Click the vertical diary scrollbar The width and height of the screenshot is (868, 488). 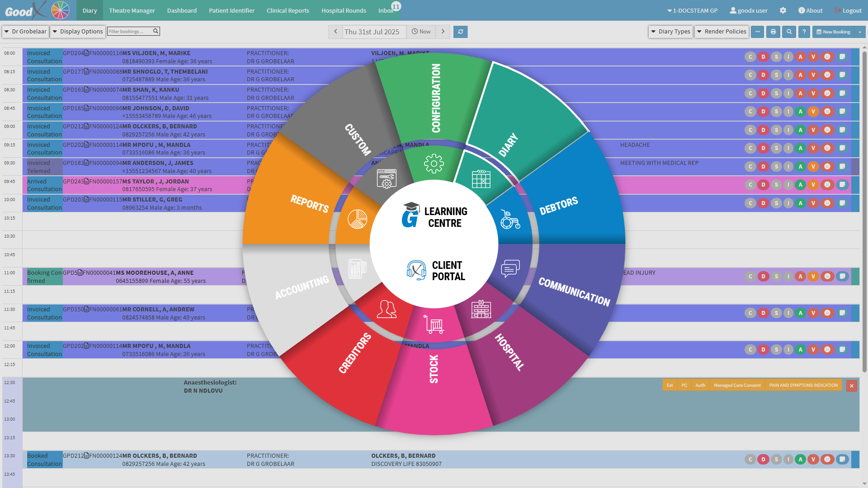pyautogui.click(x=864, y=212)
